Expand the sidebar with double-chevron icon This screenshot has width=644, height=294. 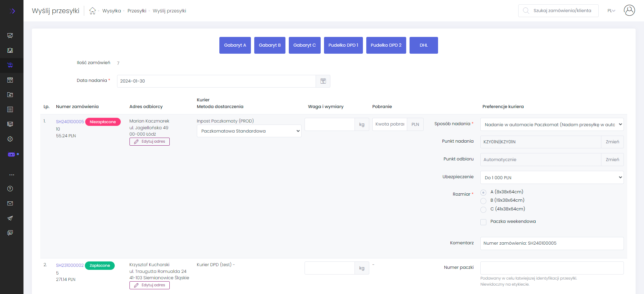coord(12,11)
